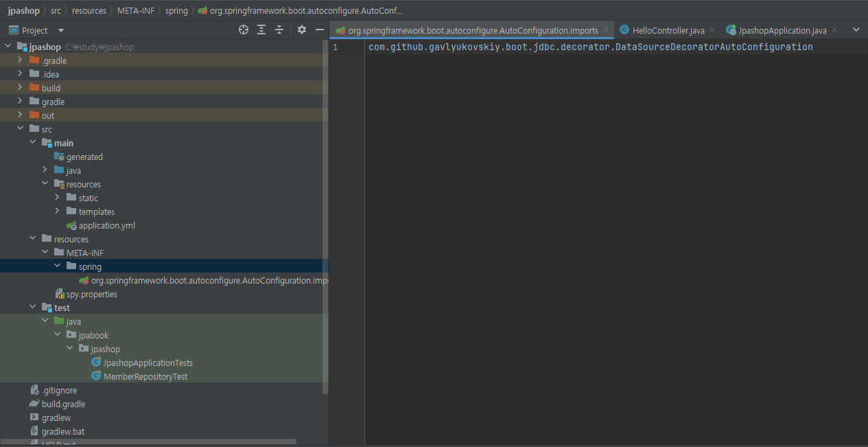The image size is (868, 447).
Task: Expand the templates folder
Action: click(58, 211)
